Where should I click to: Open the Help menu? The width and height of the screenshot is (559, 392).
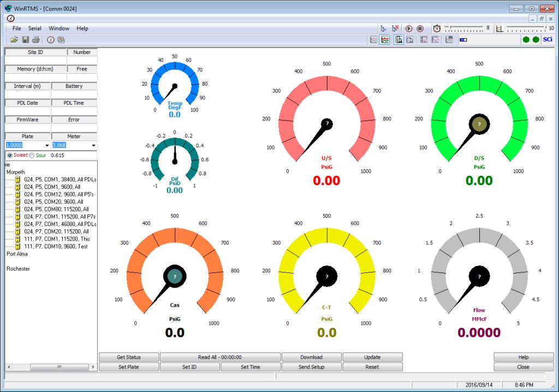(82, 28)
